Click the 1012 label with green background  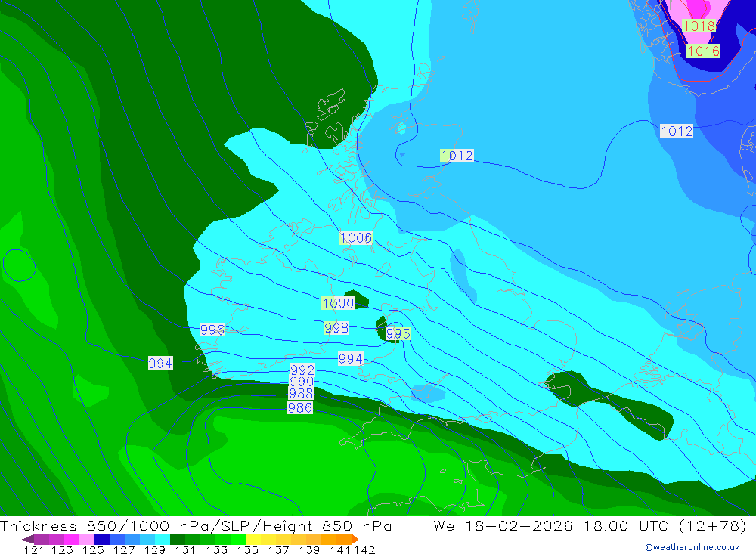point(457,155)
